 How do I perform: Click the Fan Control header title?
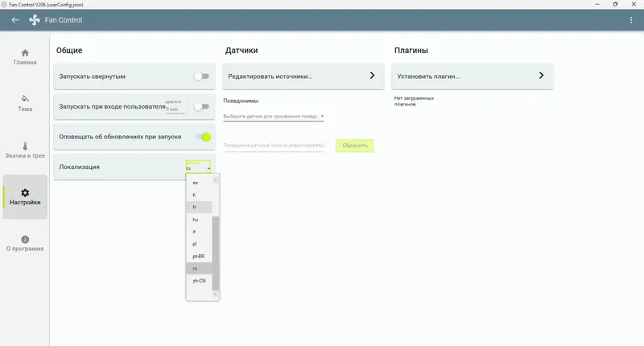pos(64,20)
